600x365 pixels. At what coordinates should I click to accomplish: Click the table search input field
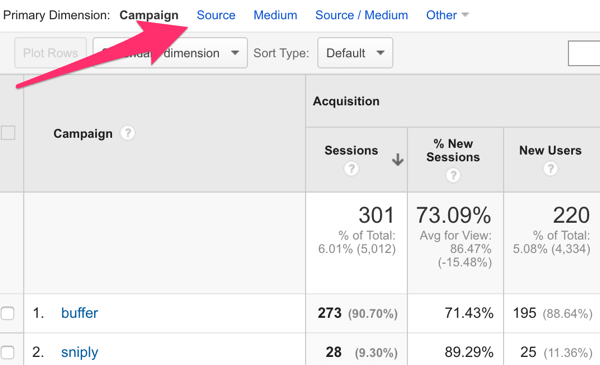pyautogui.click(x=584, y=53)
